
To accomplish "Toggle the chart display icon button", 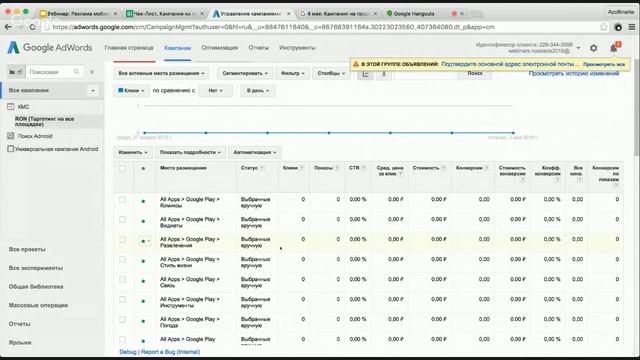I will click(365, 74).
